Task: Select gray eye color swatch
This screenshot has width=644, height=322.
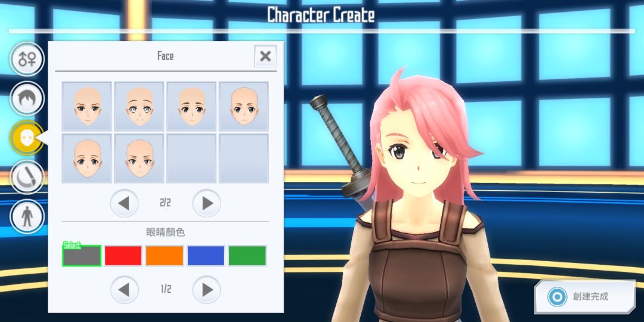Action: (x=82, y=256)
